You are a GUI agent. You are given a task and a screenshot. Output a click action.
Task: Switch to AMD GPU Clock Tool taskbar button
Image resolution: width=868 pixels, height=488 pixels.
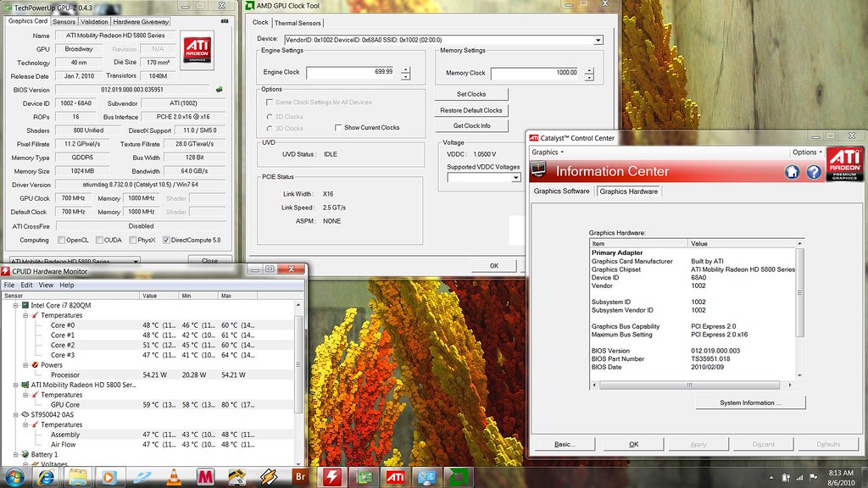click(459, 477)
